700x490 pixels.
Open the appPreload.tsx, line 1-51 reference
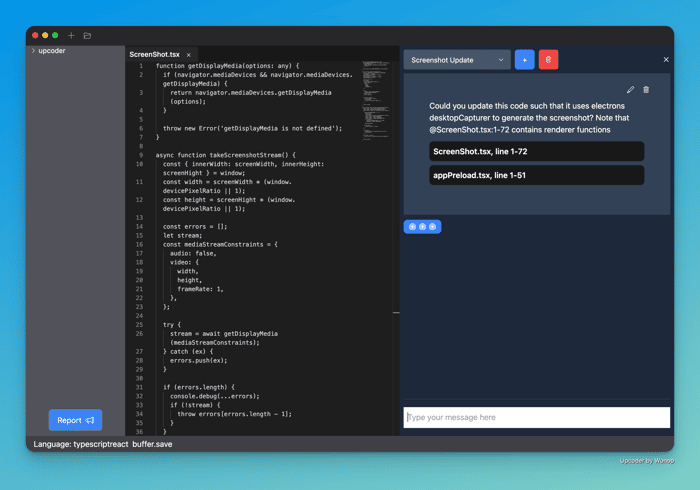[x=536, y=175]
